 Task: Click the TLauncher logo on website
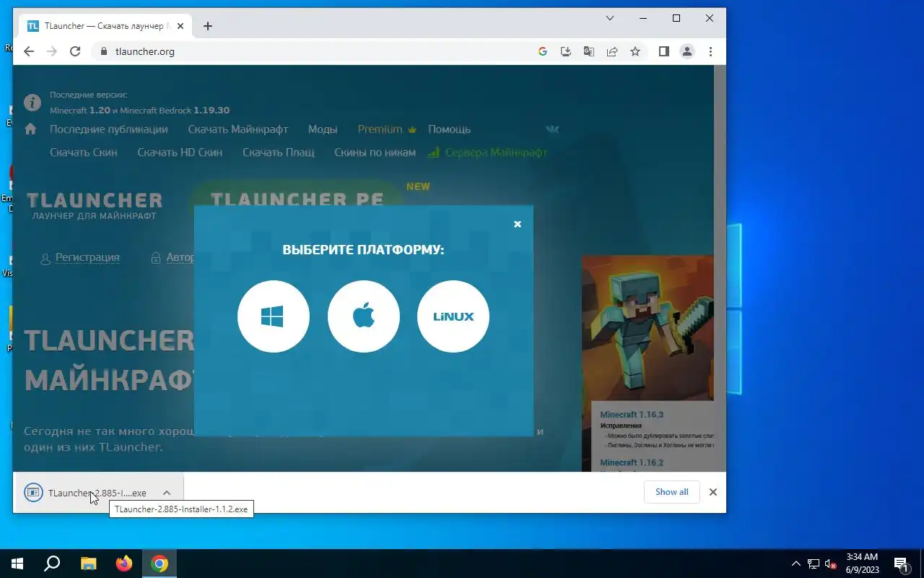pos(94,205)
